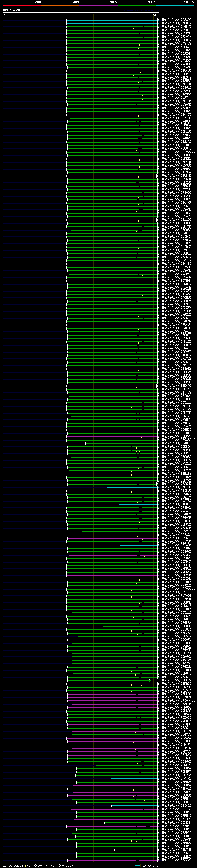Click the green ~80% identity legend segment
Screen dimensions: 197x868
click(x=137, y=6)
